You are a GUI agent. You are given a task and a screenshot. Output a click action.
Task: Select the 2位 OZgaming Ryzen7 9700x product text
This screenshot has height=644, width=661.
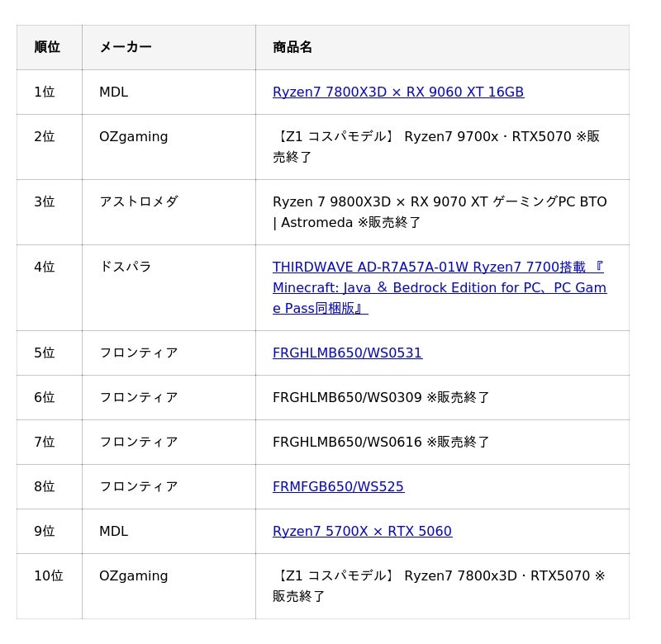tap(436, 147)
